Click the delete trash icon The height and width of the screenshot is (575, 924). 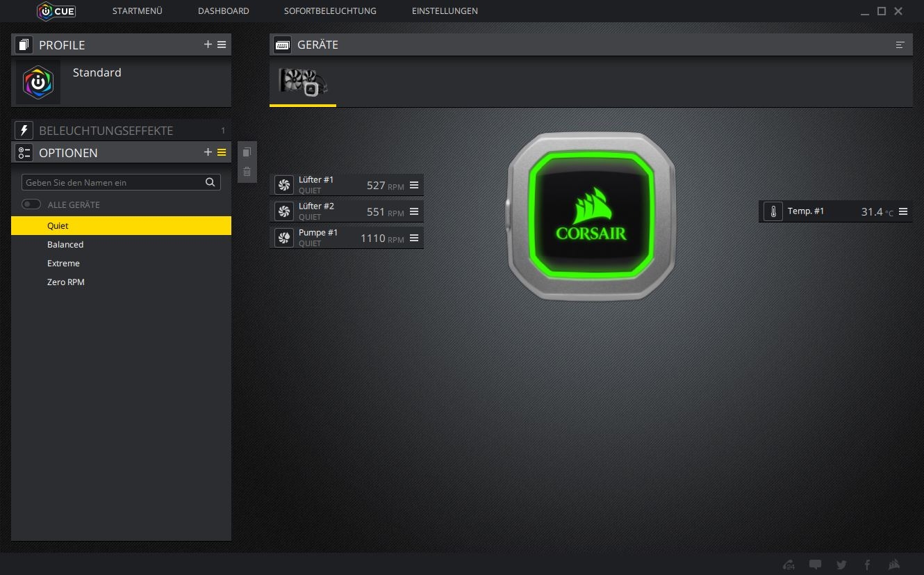tap(247, 172)
